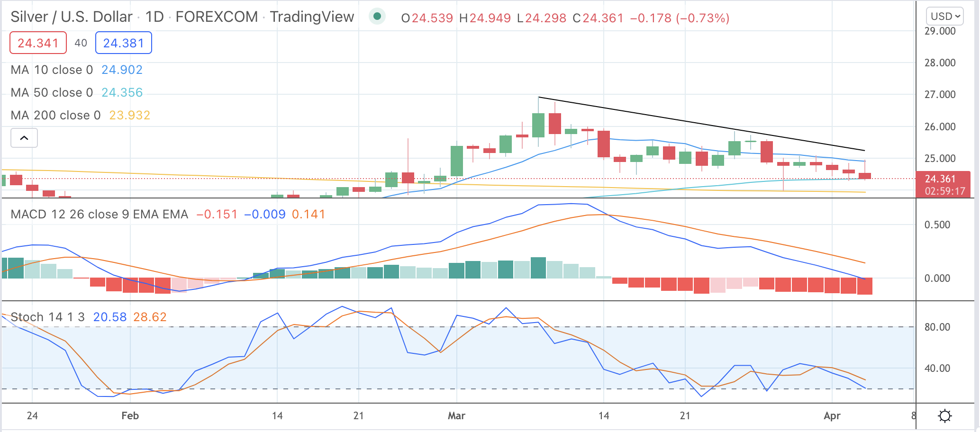Select the MA 50 close indicator label
Image resolution: width=980 pixels, height=432 pixels.
[x=52, y=92]
